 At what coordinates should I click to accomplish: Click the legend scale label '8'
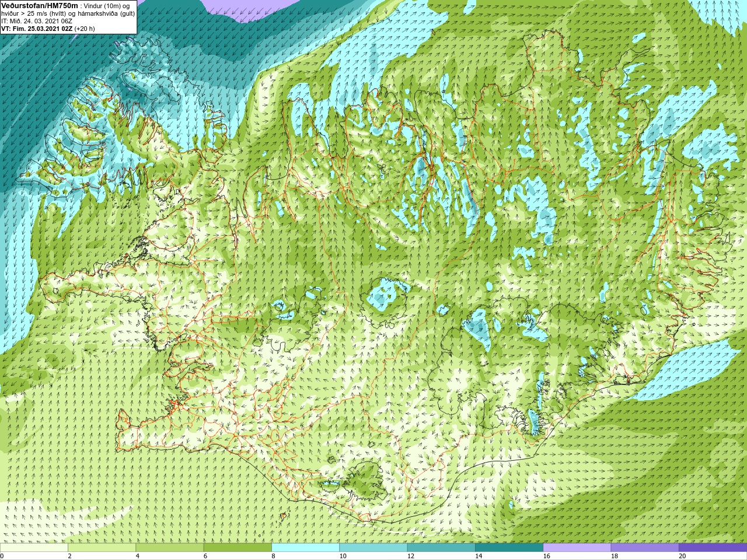click(x=274, y=556)
